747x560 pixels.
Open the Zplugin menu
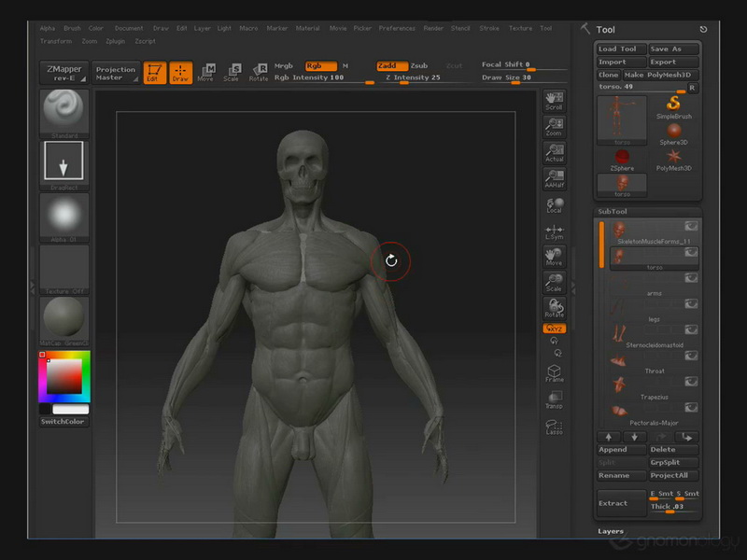115,42
